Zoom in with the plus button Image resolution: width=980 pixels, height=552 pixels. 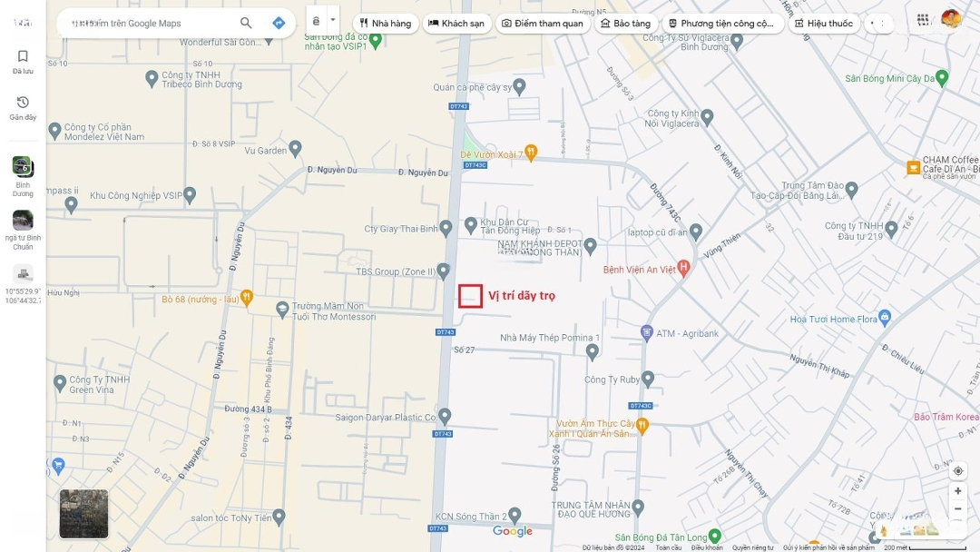(957, 491)
